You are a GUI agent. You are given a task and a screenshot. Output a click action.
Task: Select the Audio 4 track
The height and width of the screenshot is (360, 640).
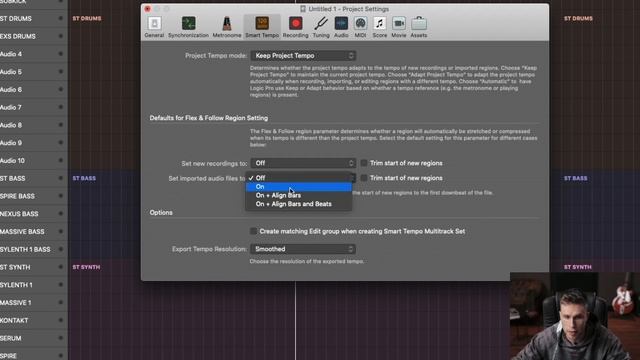pos(33,54)
